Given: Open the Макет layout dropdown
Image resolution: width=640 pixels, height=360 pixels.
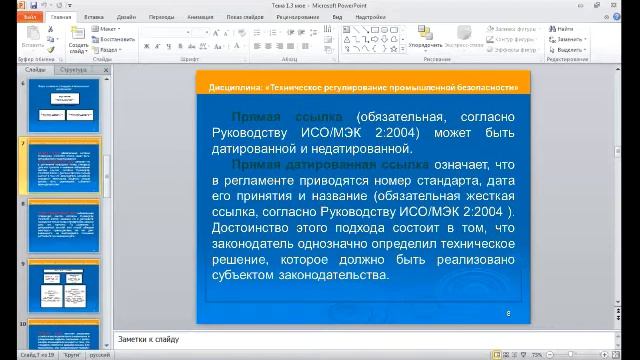Looking at the screenshot, I should 107,29.
